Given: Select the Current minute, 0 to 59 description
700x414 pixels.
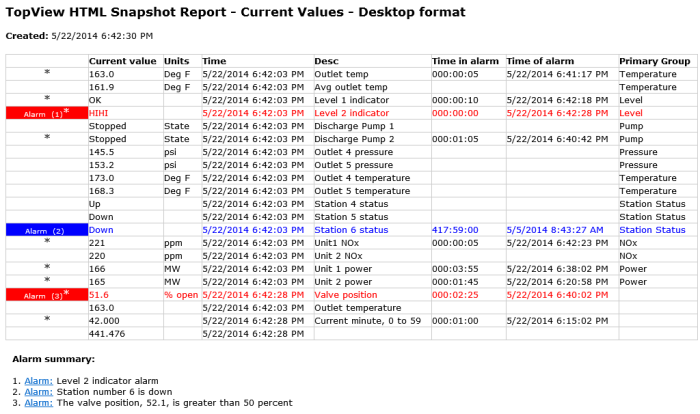Looking at the screenshot, I should pyautogui.click(x=367, y=321).
